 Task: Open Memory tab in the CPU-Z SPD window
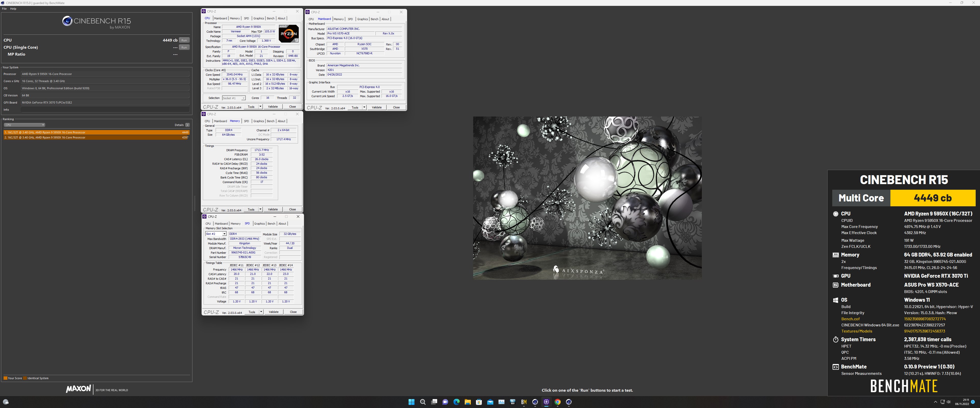click(236, 224)
